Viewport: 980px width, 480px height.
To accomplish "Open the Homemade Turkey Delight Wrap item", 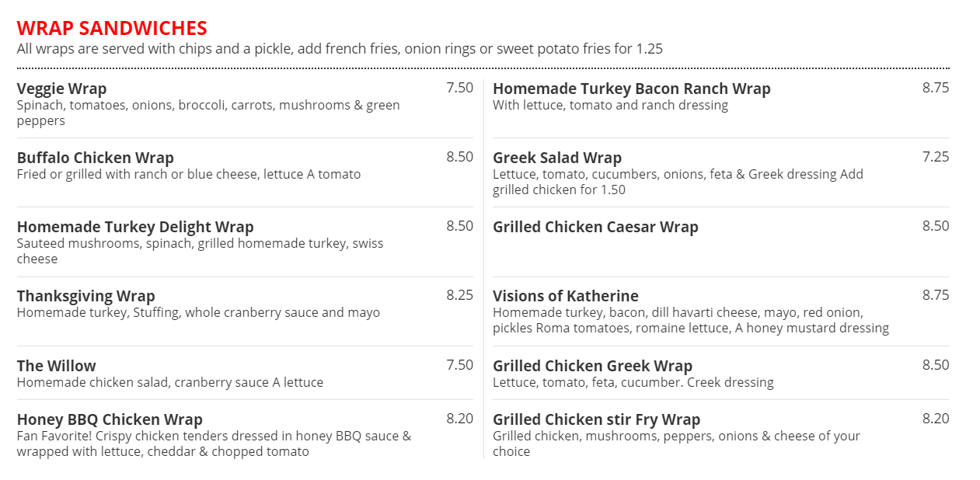I will click(x=135, y=227).
